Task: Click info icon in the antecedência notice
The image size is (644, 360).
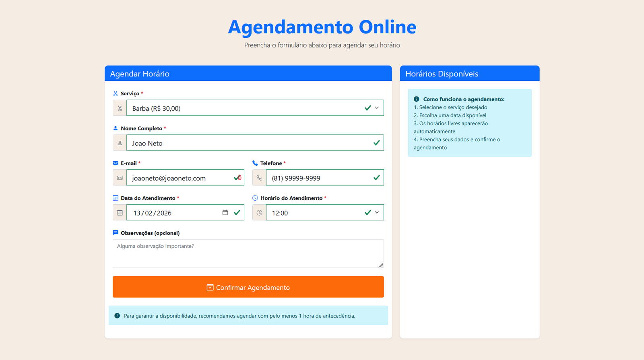Action: point(117,316)
